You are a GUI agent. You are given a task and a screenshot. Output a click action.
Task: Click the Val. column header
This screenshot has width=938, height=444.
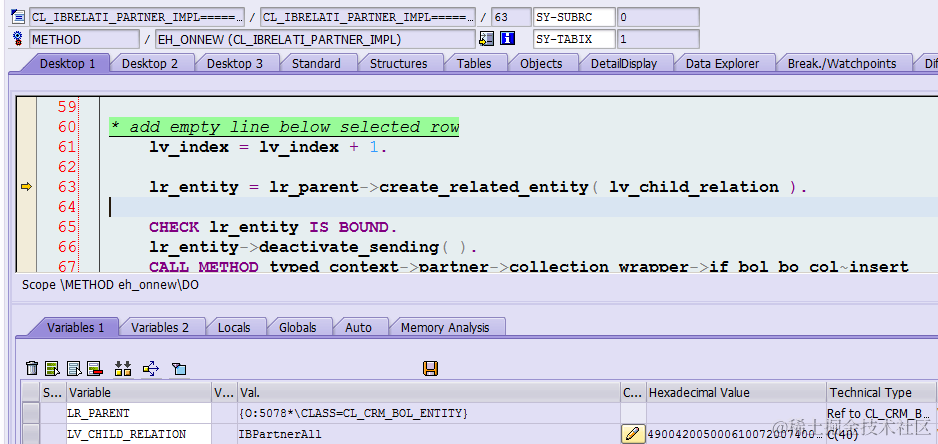coord(428,393)
